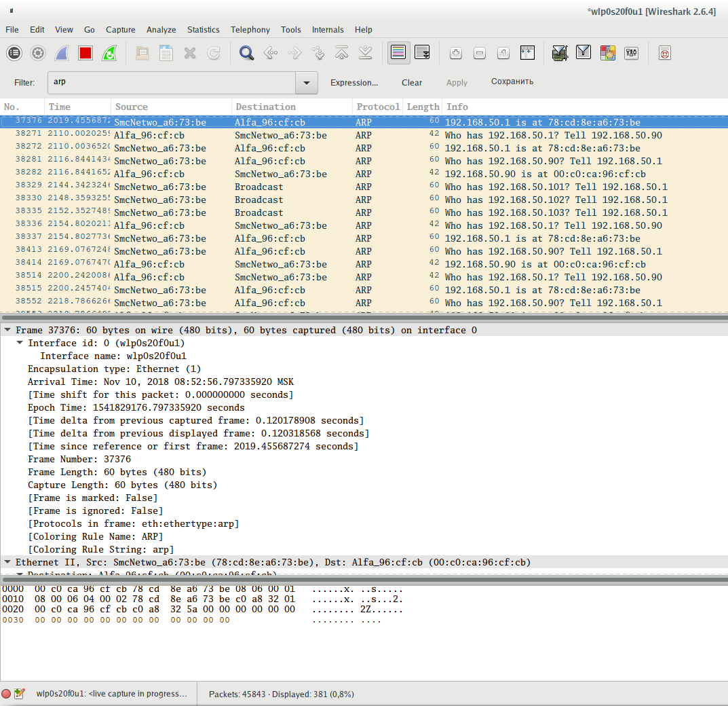Click the Сохранить button
728x706 pixels.
[512, 81]
